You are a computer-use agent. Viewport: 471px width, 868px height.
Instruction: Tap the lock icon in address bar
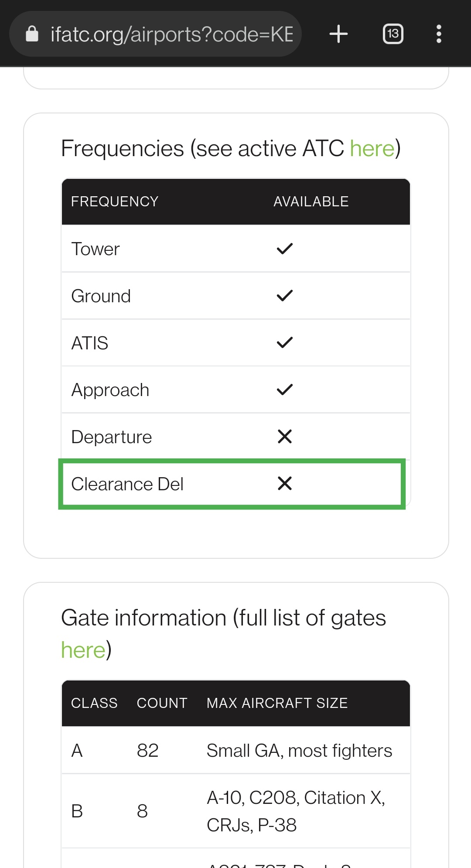[32, 34]
